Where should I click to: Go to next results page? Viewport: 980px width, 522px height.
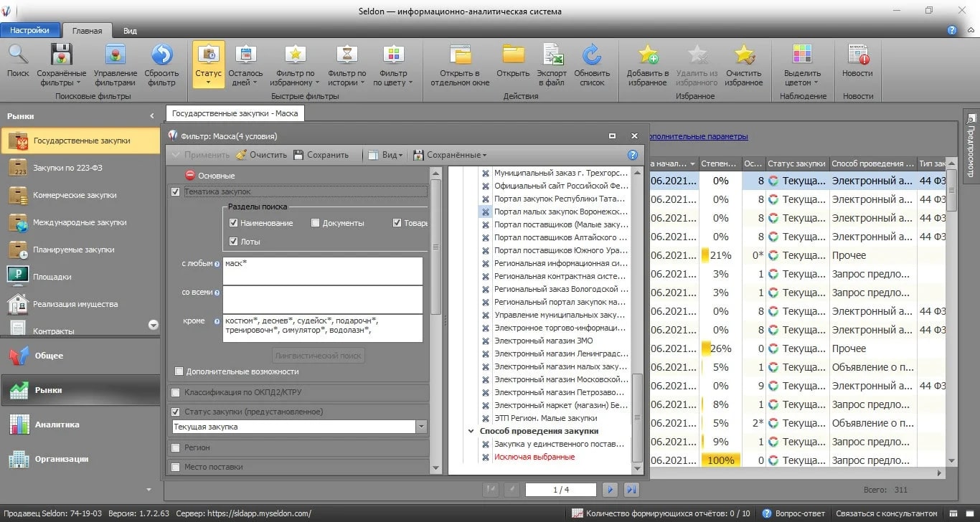(610, 490)
